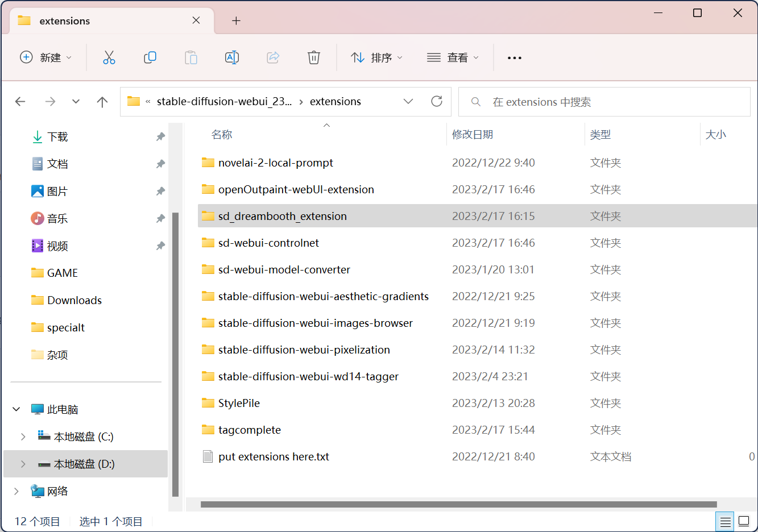This screenshot has height=532, width=758.
Task: Click the 在 extensions 中搜索 search box
Action: [604, 102]
